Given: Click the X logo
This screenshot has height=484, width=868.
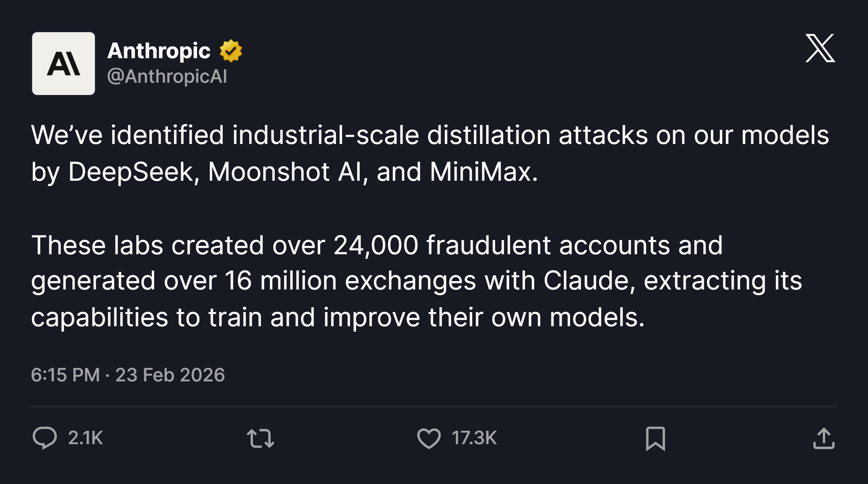Looking at the screenshot, I should 820,48.
